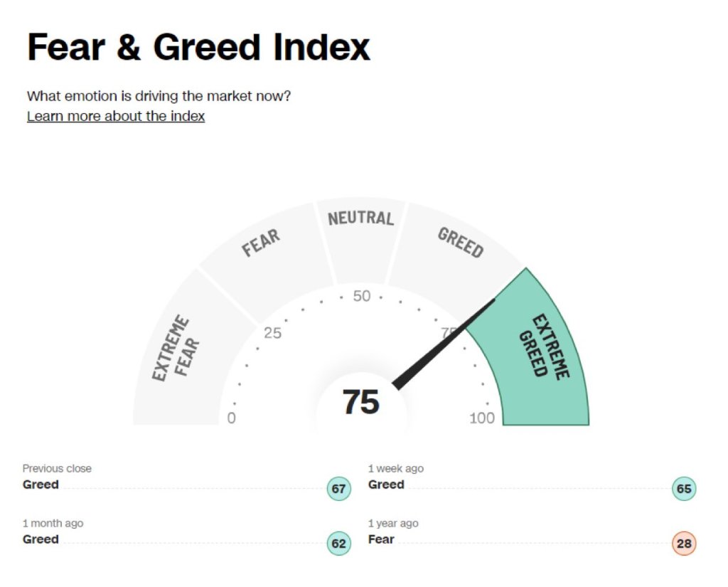The image size is (728, 587).
Task: Select the Greed gauge segment
Action: (460, 244)
